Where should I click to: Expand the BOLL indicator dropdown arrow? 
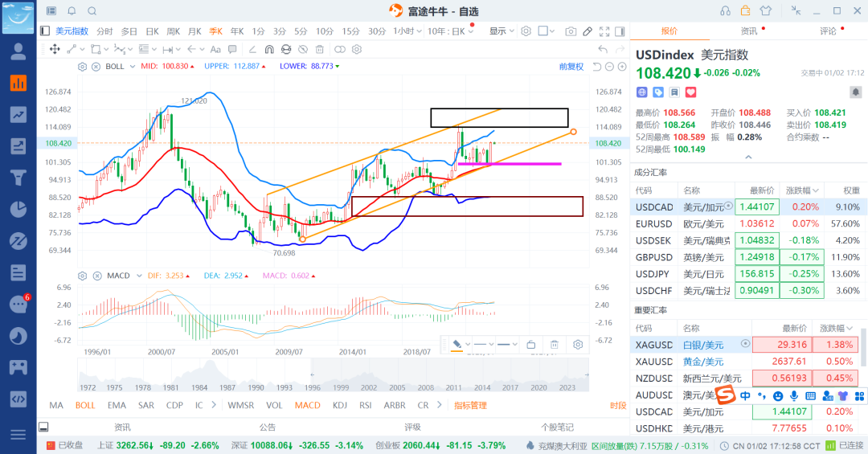pos(133,67)
